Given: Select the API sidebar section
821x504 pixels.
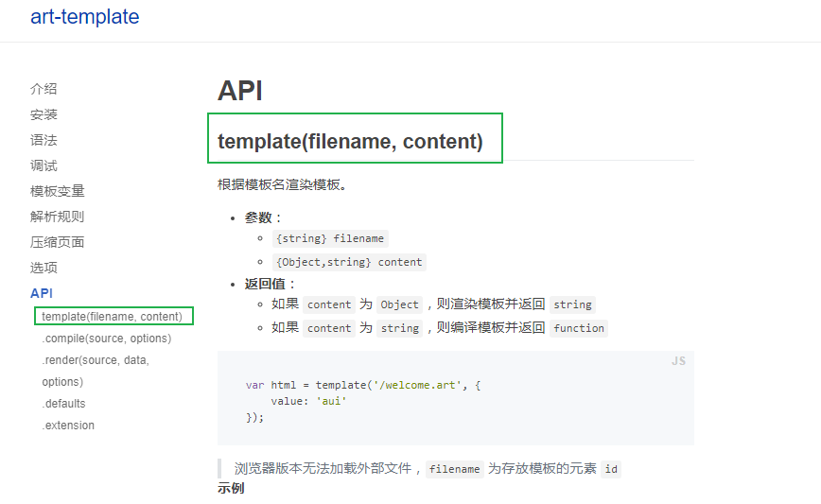Looking at the screenshot, I should [x=42, y=293].
